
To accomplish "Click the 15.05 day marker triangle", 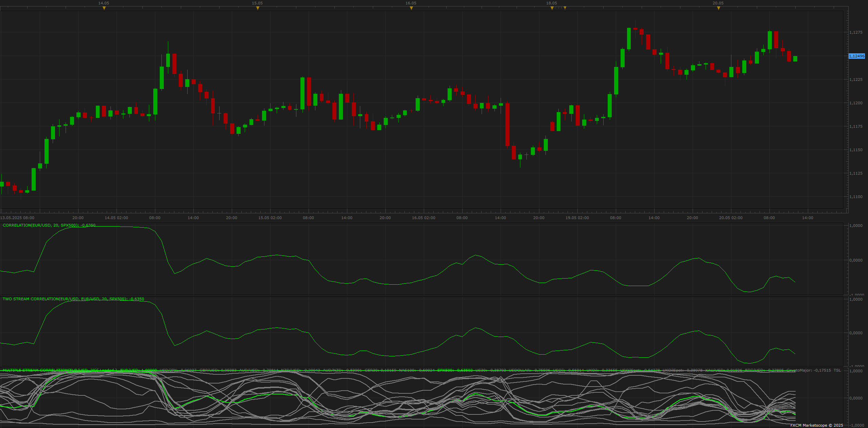I will pyautogui.click(x=258, y=8).
